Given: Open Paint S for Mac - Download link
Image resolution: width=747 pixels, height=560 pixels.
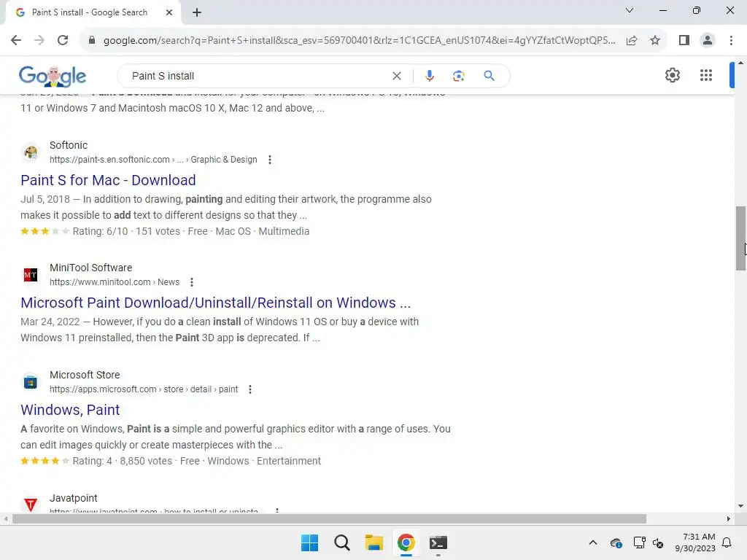Looking at the screenshot, I should (x=108, y=180).
